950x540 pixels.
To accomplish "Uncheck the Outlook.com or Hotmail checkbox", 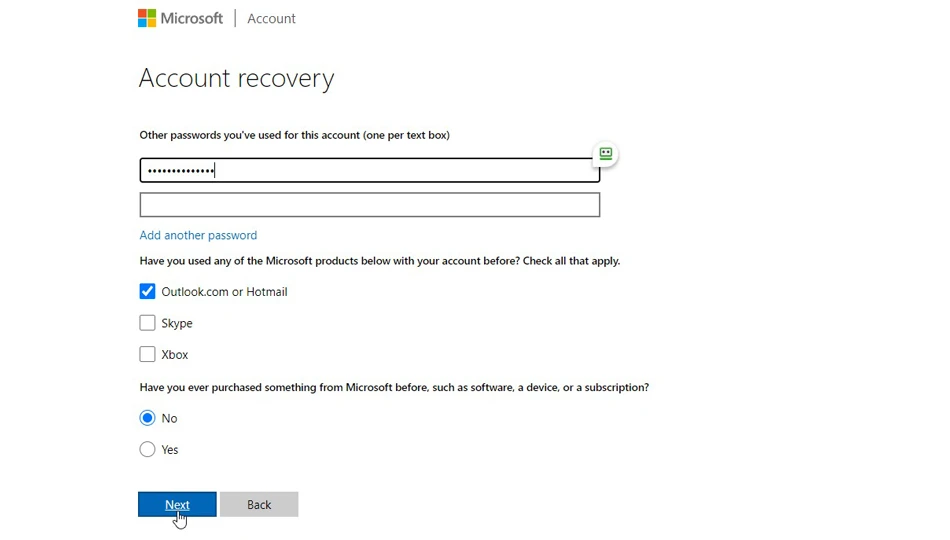I will (x=147, y=292).
